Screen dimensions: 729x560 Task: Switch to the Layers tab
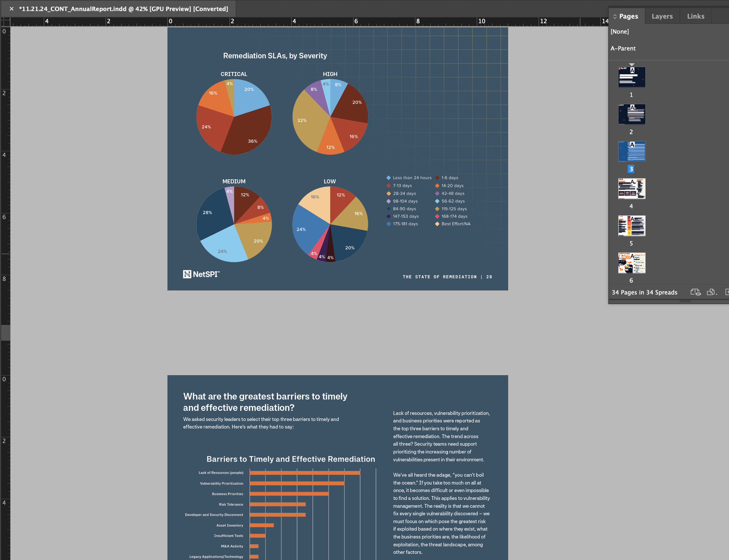[x=662, y=16]
